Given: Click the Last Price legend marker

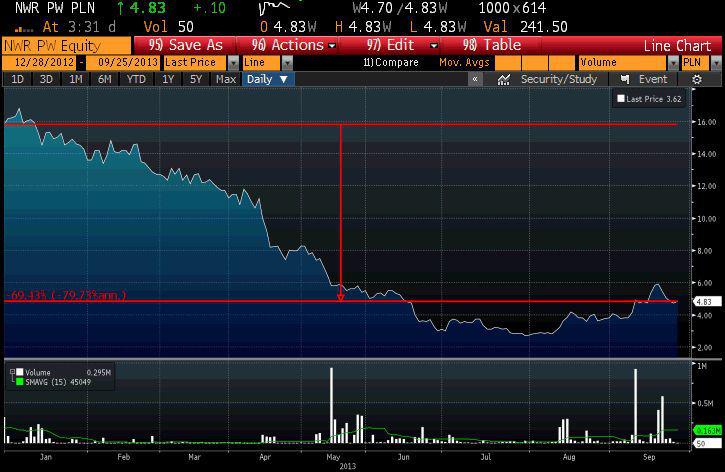Looking at the screenshot, I should coord(621,99).
